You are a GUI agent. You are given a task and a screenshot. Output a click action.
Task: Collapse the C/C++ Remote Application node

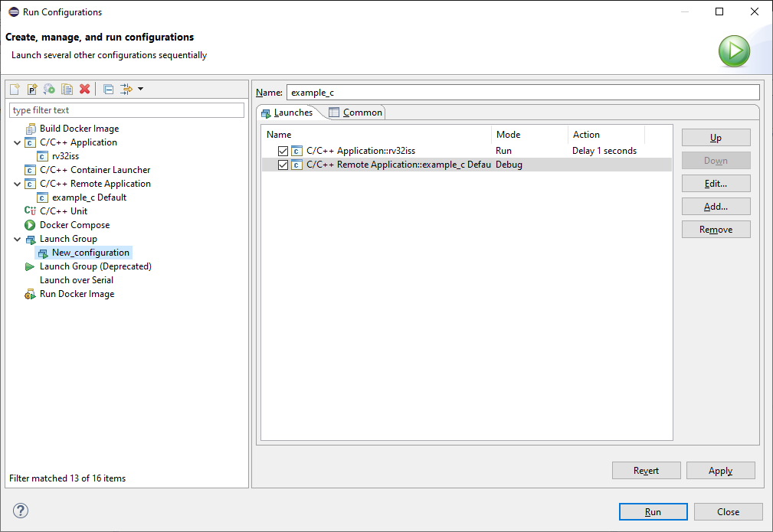[x=18, y=184]
